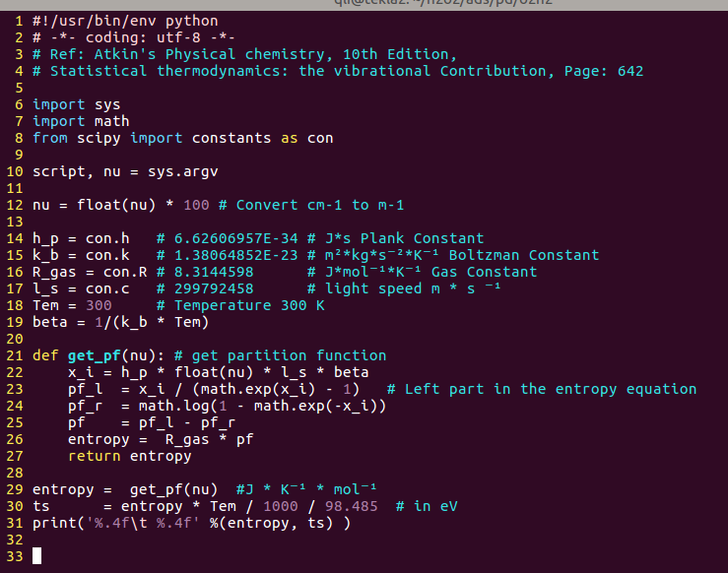Click the "beta" variable definition line

121,322
